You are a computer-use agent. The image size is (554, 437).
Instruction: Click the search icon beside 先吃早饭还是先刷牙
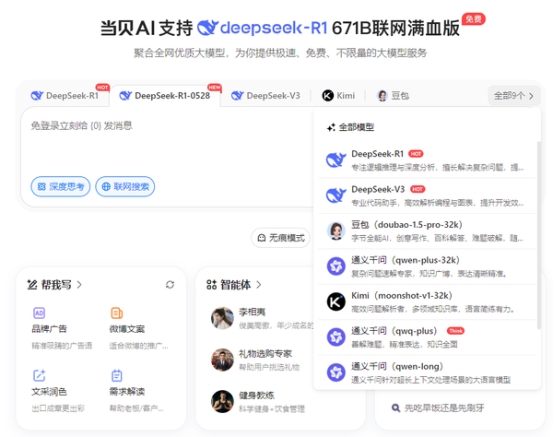tap(396, 408)
